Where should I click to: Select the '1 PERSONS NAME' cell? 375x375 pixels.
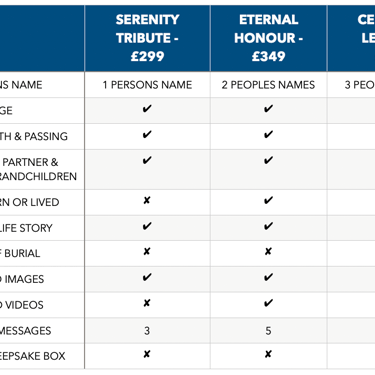pyautogui.click(x=147, y=85)
